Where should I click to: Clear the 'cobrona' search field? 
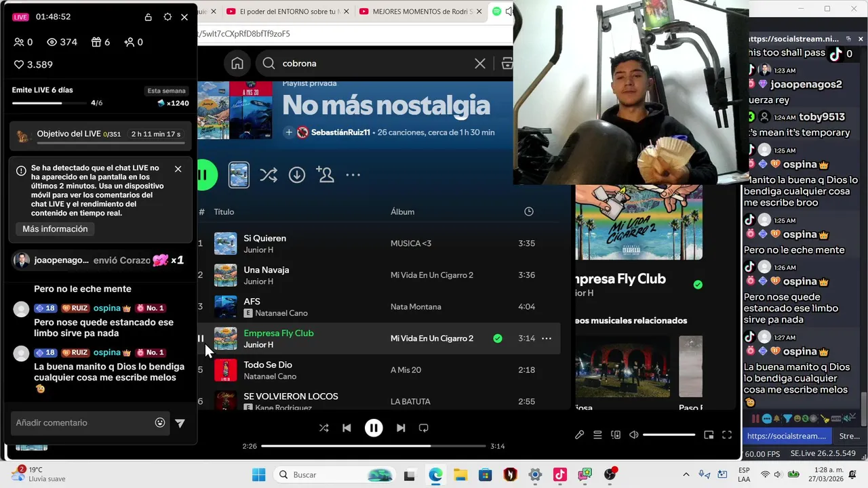(x=479, y=63)
